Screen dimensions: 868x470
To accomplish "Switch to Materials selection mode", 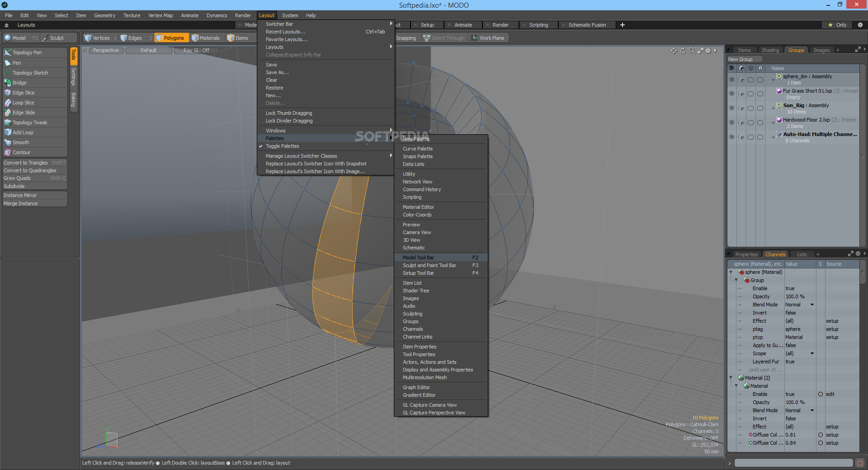I will pos(206,38).
